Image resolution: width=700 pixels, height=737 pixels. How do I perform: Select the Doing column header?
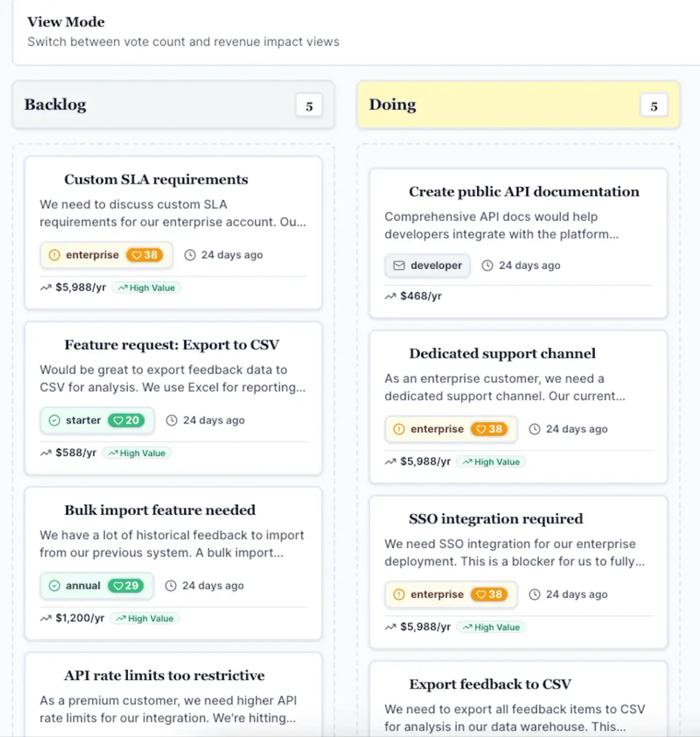392,104
